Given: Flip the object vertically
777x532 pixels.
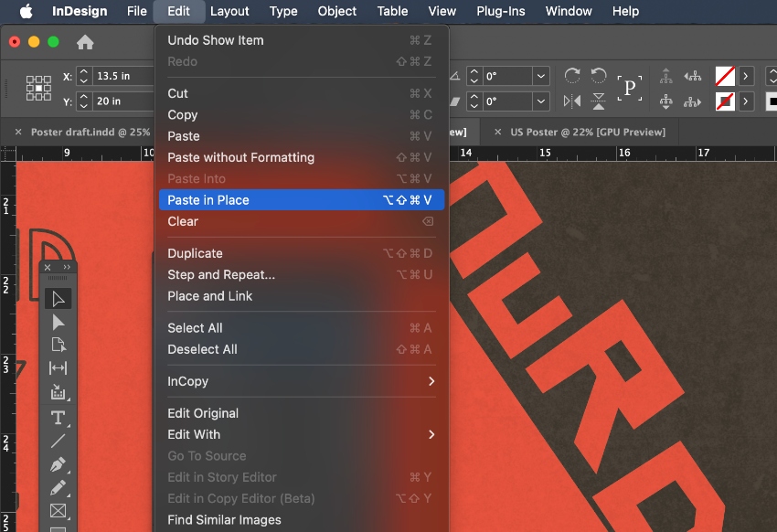Looking at the screenshot, I should pyautogui.click(x=599, y=101).
